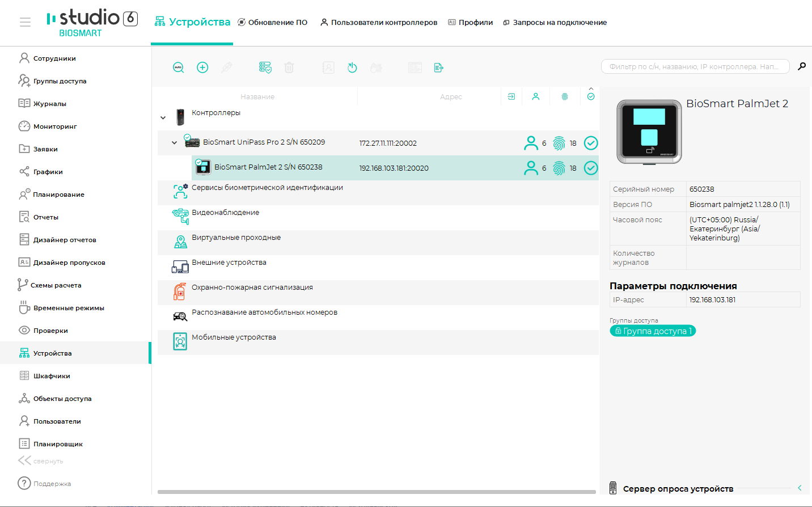Click the server icon next to Сервер опроса устройств
Viewport: 812px width, 507px height.
click(x=613, y=488)
